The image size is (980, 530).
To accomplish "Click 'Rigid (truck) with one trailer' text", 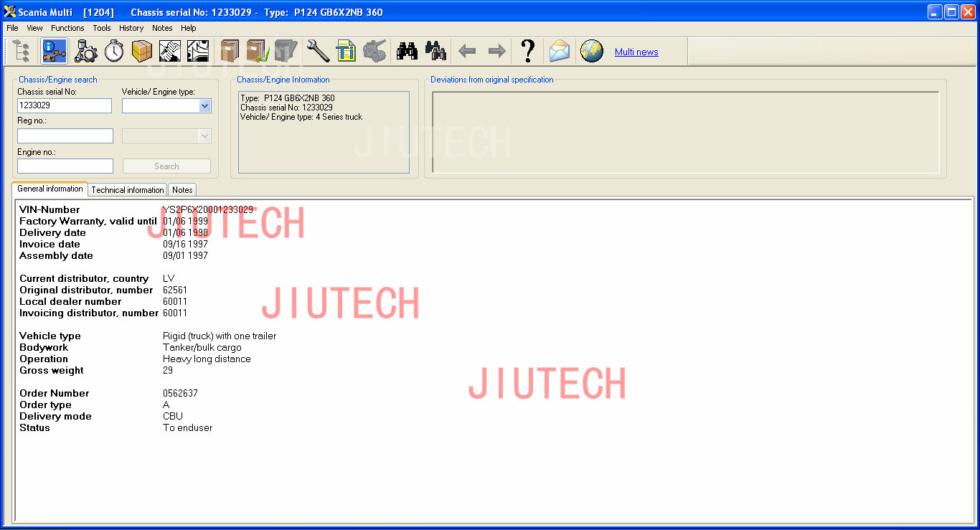I will click(x=220, y=336).
